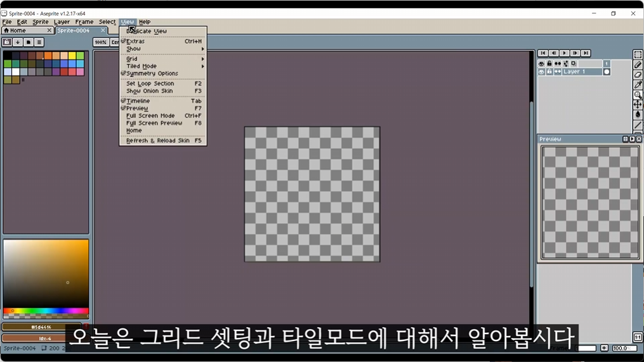644x362 pixels.
Task: Select the Paint Bucket tool
Action: coord(638,114)
